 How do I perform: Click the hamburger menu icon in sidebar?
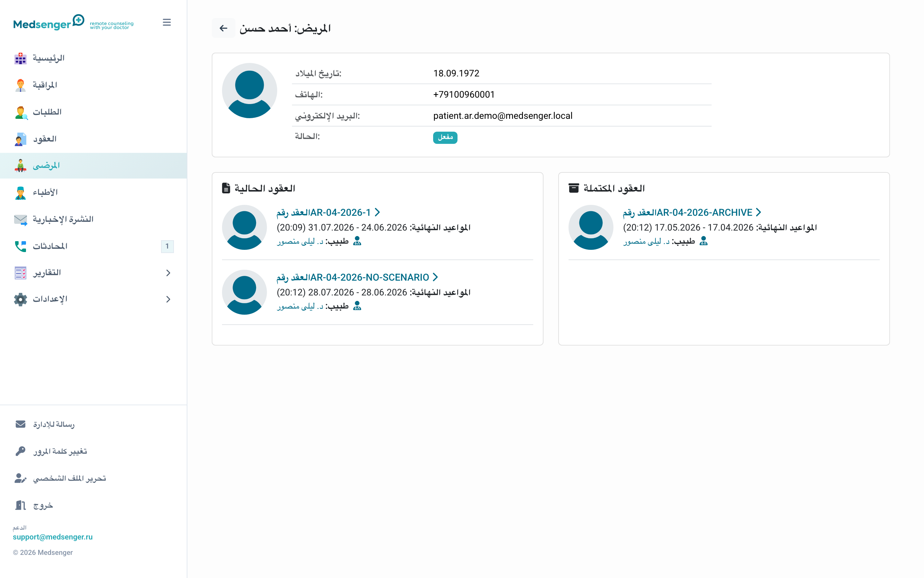pos(167,22)
